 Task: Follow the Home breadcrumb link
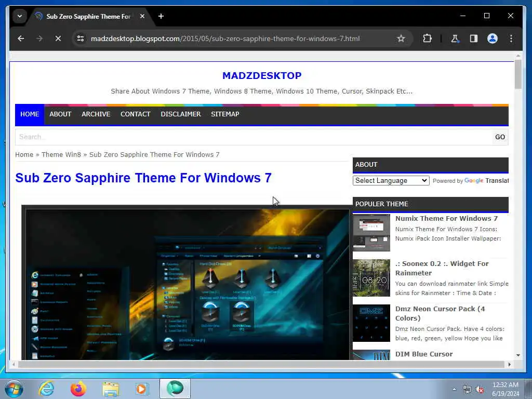pos(24,155)
